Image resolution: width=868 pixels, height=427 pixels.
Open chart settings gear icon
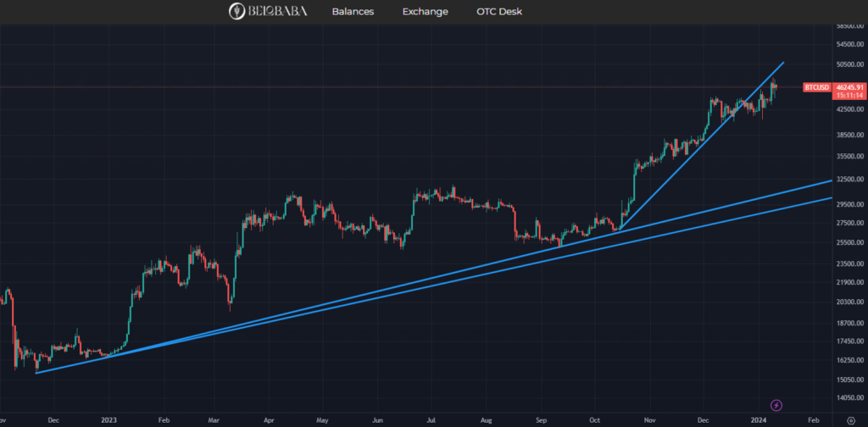(x=849, y=419)
